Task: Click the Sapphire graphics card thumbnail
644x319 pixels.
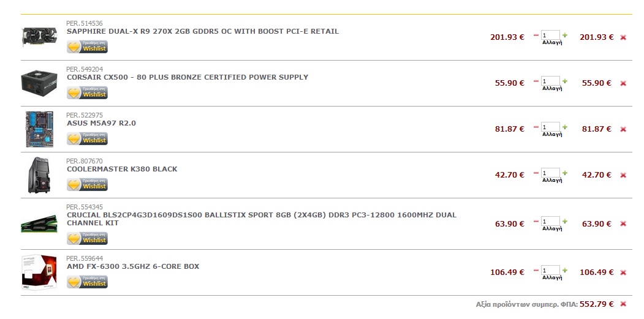Action: tap(39, 37)
